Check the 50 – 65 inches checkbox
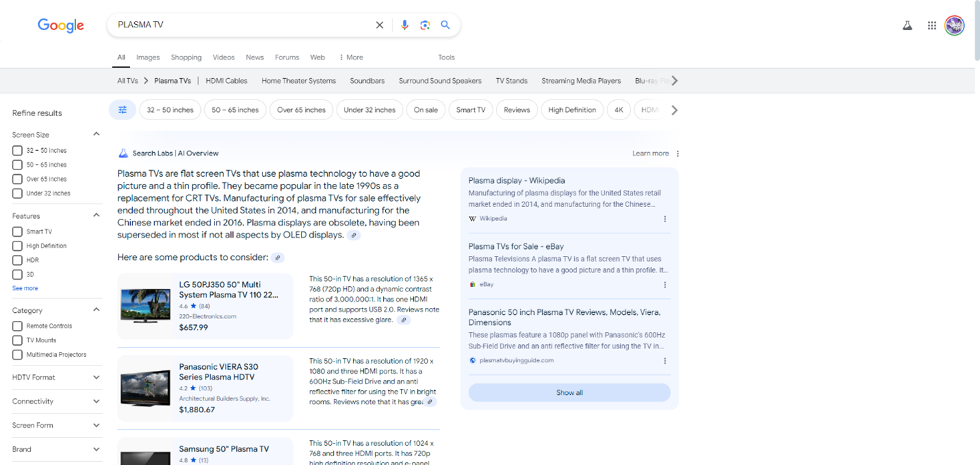 (18, 165)
